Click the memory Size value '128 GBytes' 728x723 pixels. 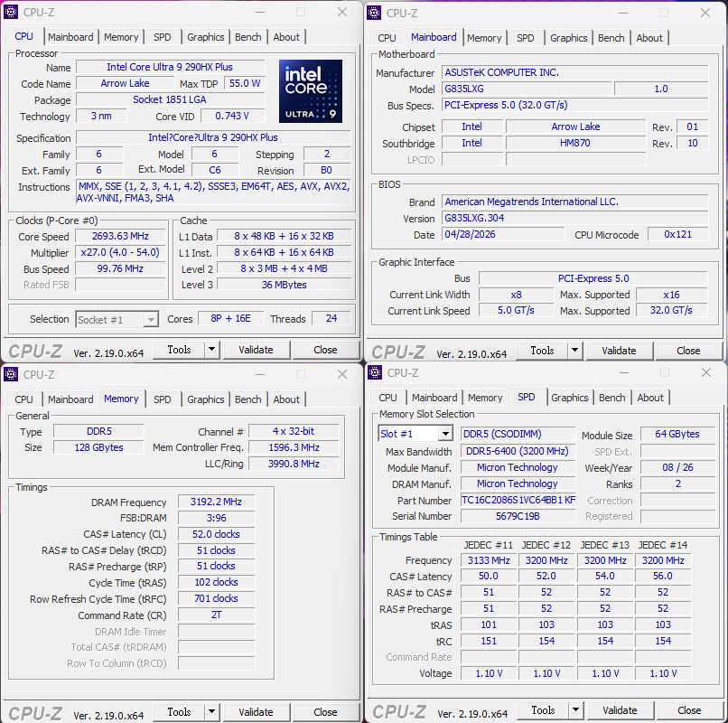point(98,447)
